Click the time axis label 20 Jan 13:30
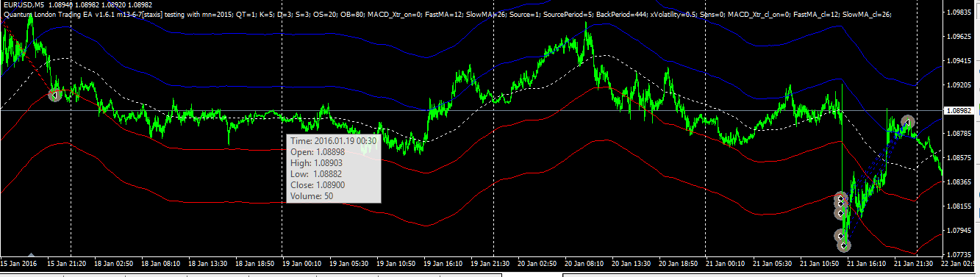 631,263
